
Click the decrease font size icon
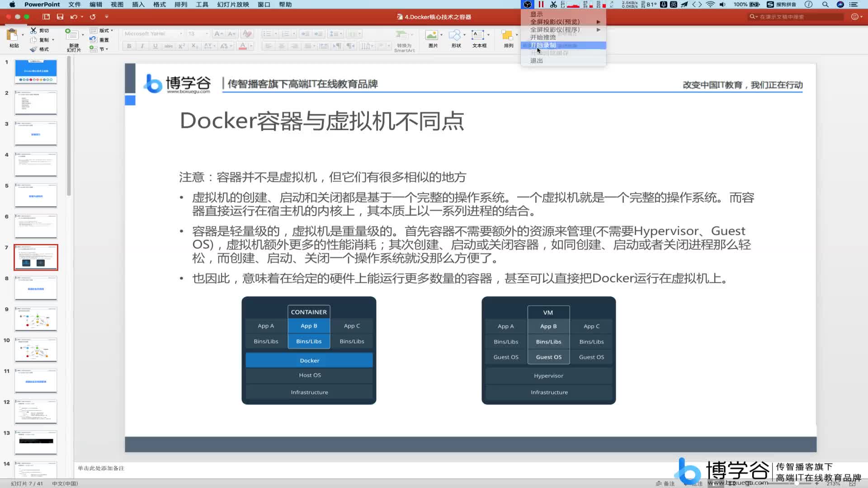(x=231, y=33)
